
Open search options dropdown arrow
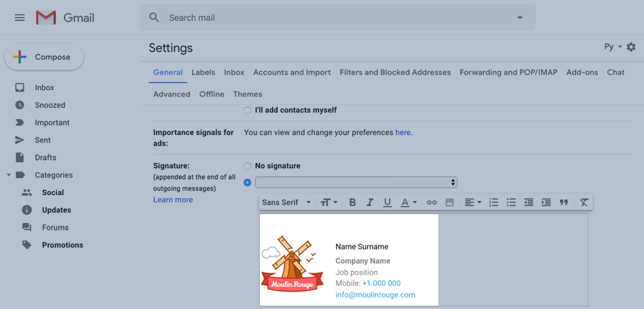pyautogui.click(x=520, y=18)
